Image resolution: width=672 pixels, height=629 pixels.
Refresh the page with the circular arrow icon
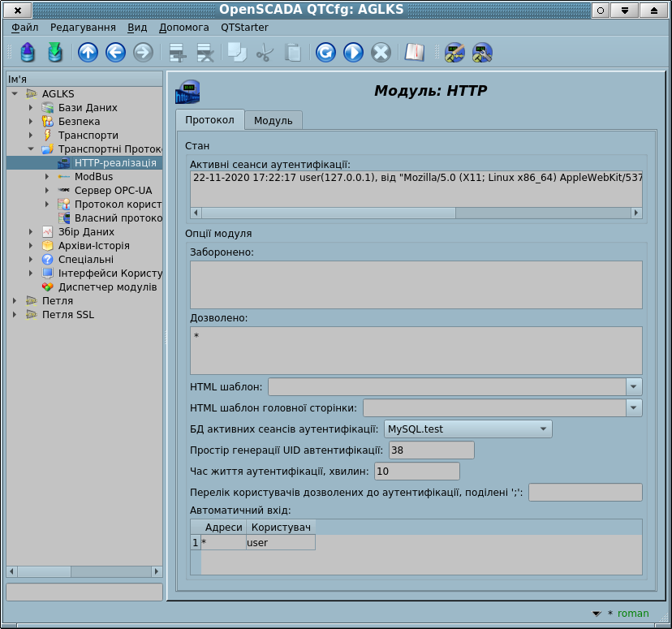coord(325,53)
